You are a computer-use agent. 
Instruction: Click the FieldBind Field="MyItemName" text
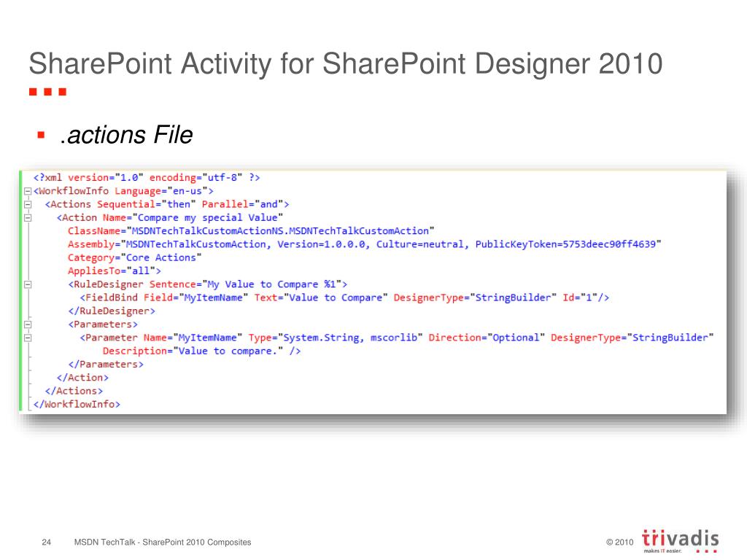click(x=164, y=297)
